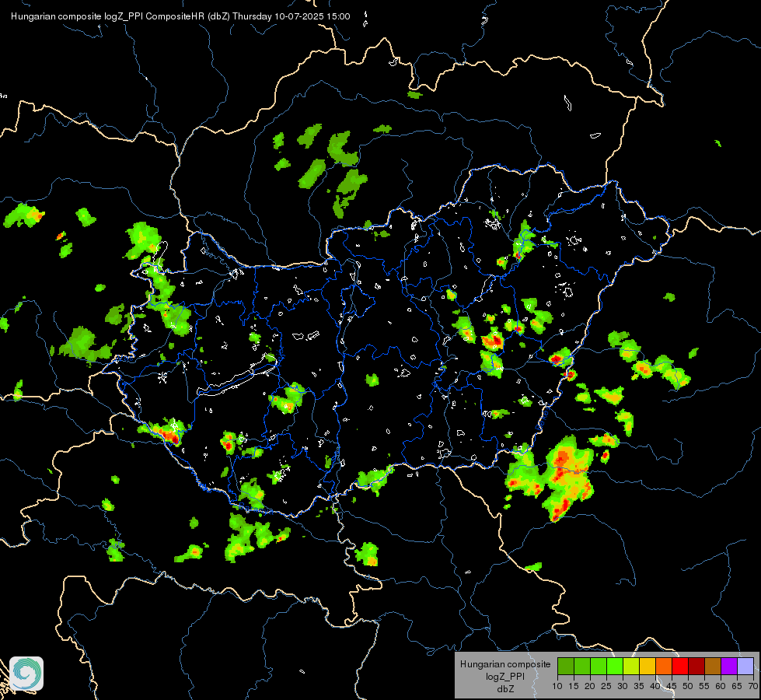Click the legend scale value 65
The height and width of the screenshot is (700, 761).
[737, 687]
